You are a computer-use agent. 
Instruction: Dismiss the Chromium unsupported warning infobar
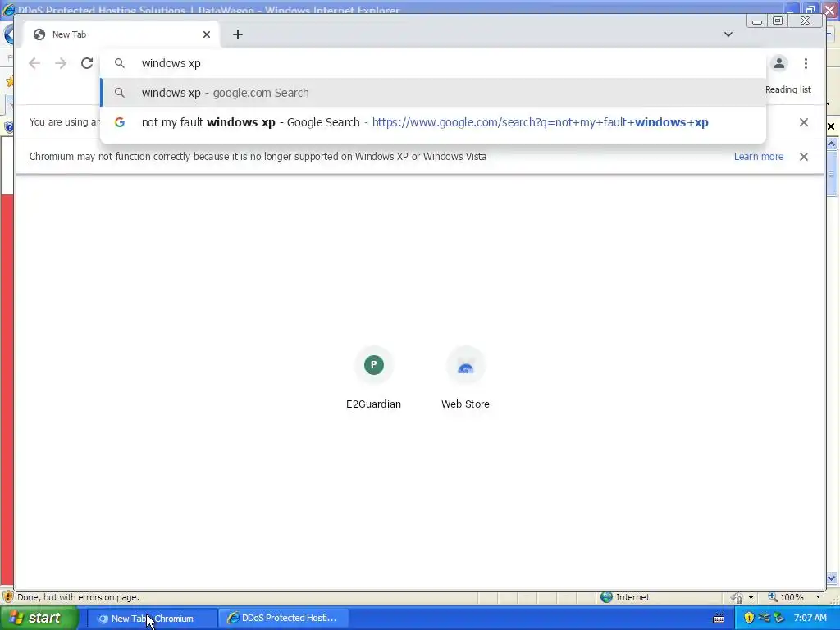click(804, 157)
